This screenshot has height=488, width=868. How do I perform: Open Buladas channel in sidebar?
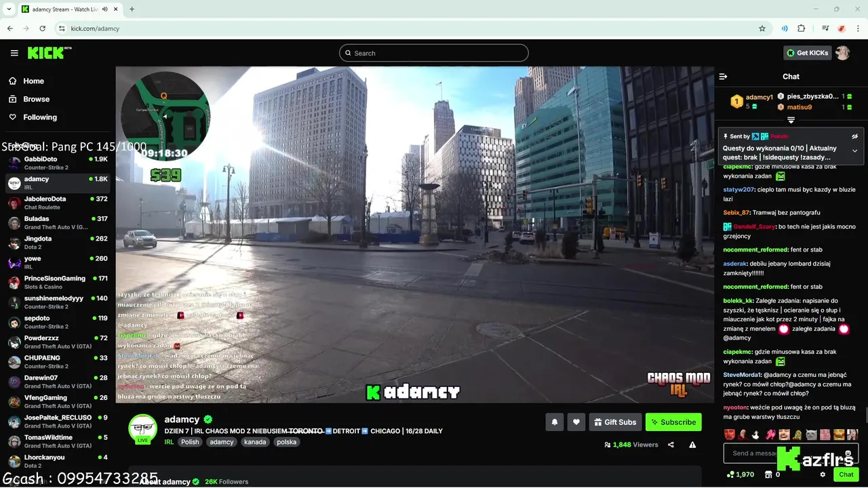click(x=58, y=222)
